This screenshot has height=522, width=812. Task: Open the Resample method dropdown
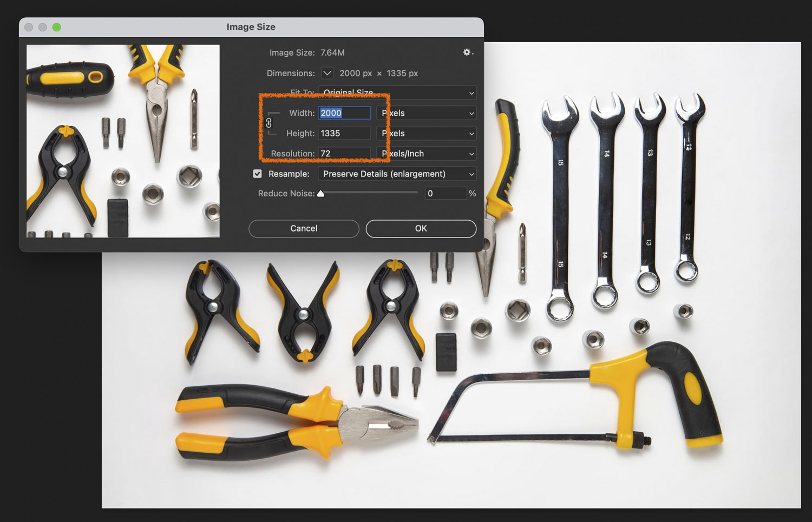pos(397,174)
